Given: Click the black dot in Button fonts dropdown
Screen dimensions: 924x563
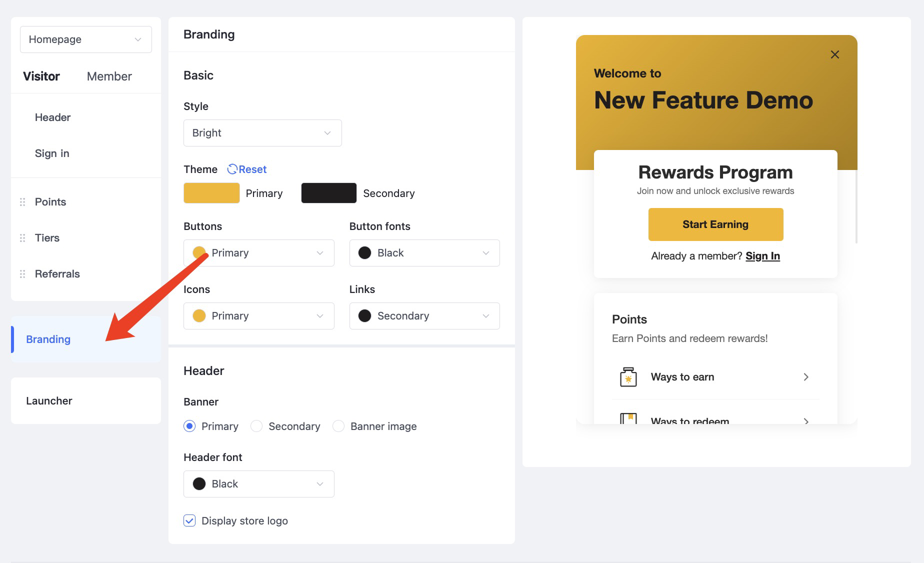Looking at the screenshot, I should pos(365,253).
